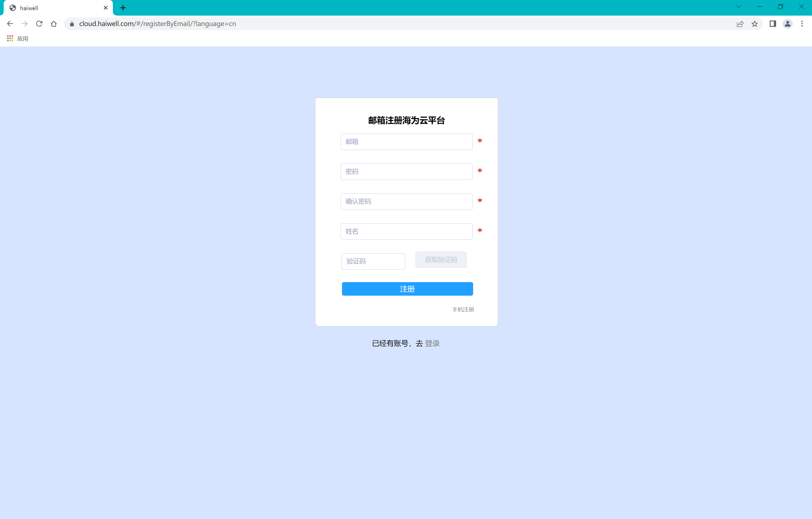View site security lock information
Screen dimensions: 812x519
pos(72,24)
